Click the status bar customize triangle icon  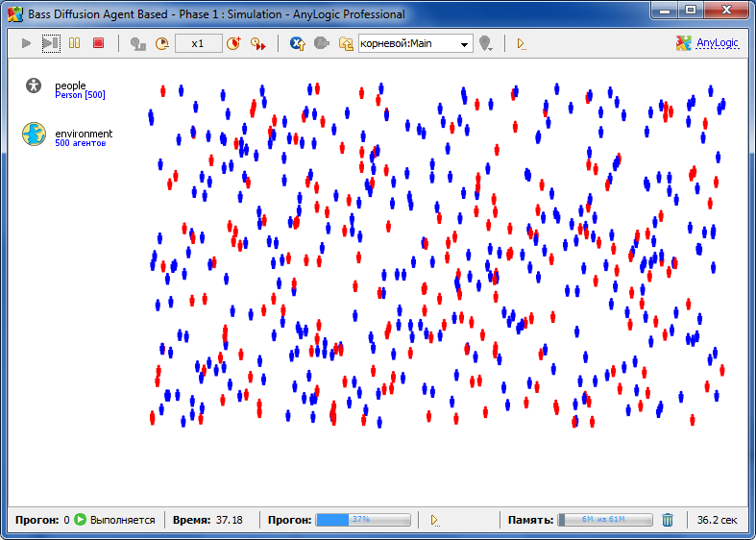click(x=434, y=520)
